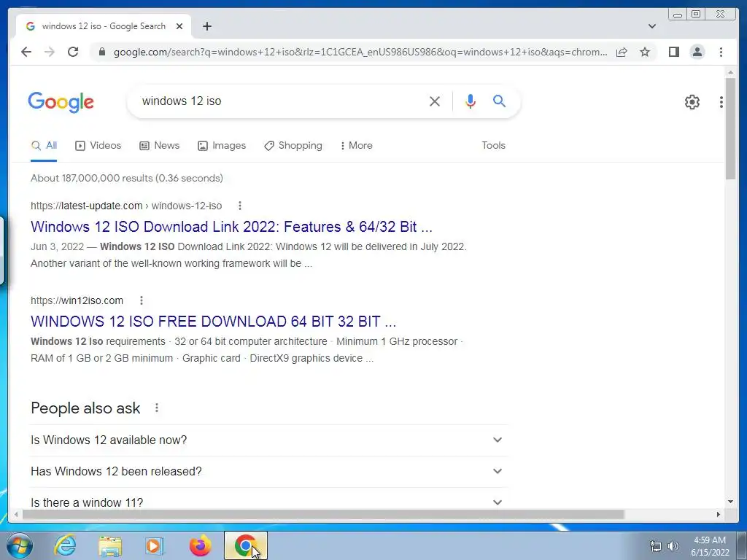Click the Chrome taskbar button
Viewport: 747px width, 560px height.
click(246, 545)
